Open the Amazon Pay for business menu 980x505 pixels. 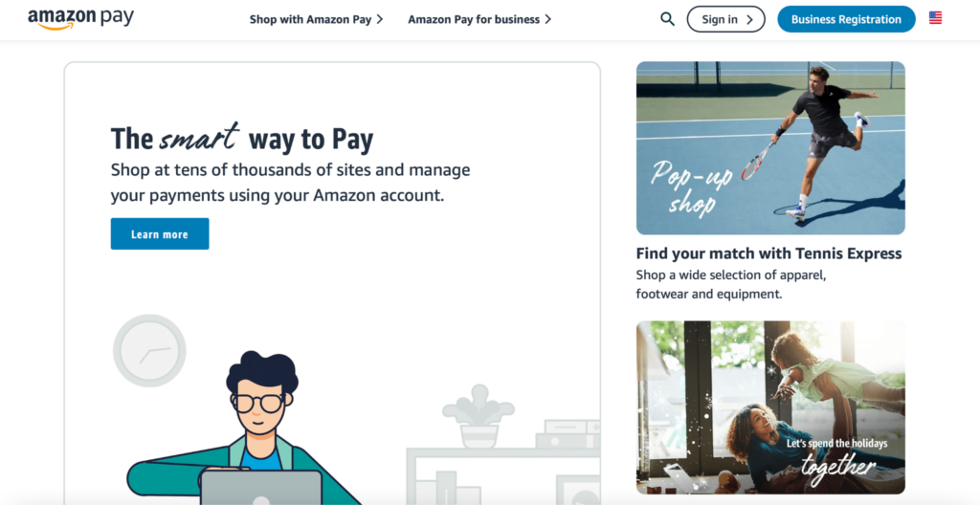[x=479, y=19]
